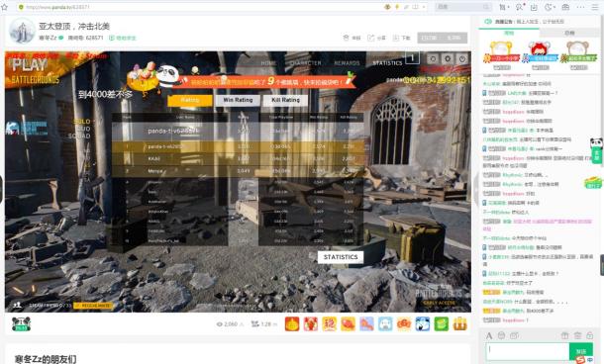The height and width of the screenshot is (364, 604).
Task: Select the Kill Rating tab
Action: tap(285, 100)
